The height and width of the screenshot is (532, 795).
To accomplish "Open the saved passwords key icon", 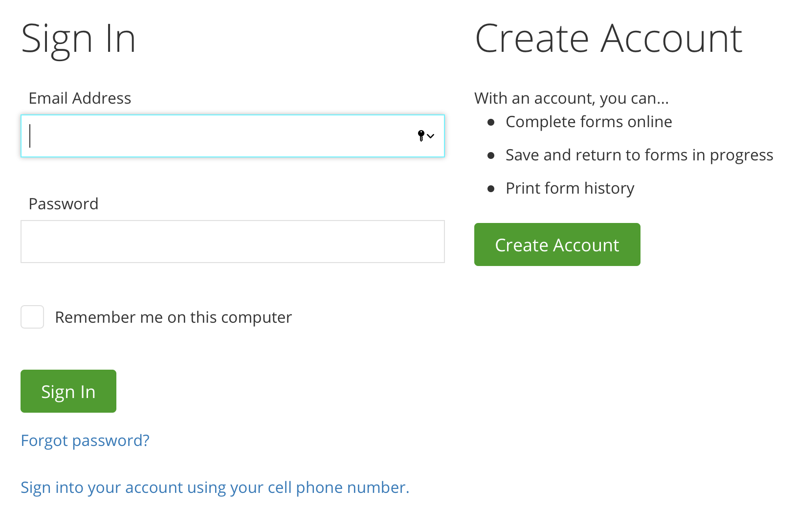I will (x=421, y=136).
